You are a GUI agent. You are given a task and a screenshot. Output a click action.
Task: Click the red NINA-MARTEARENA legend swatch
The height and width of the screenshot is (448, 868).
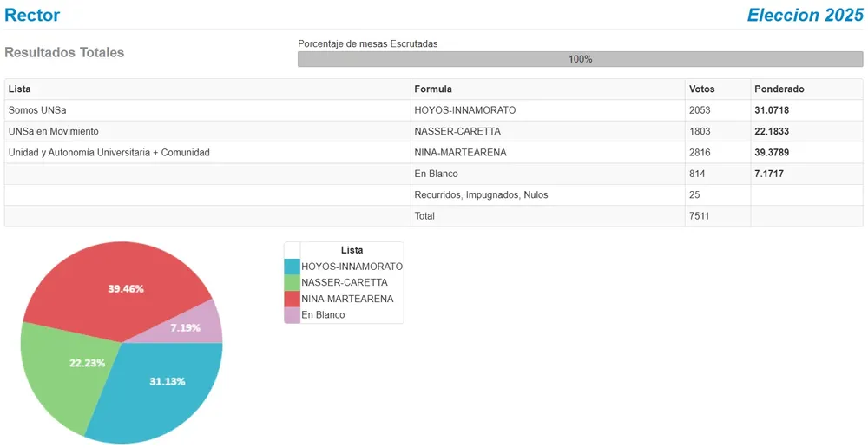[x=292, y=299]
